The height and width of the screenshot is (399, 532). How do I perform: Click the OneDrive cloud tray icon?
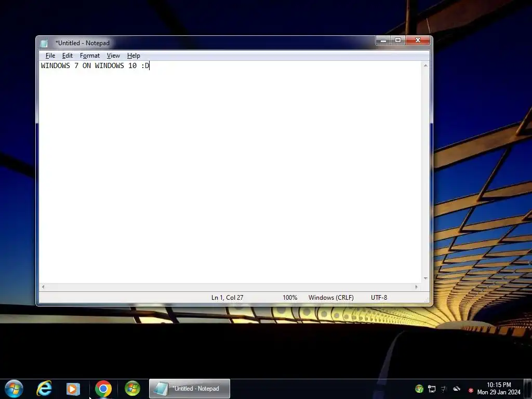point(457,389)
